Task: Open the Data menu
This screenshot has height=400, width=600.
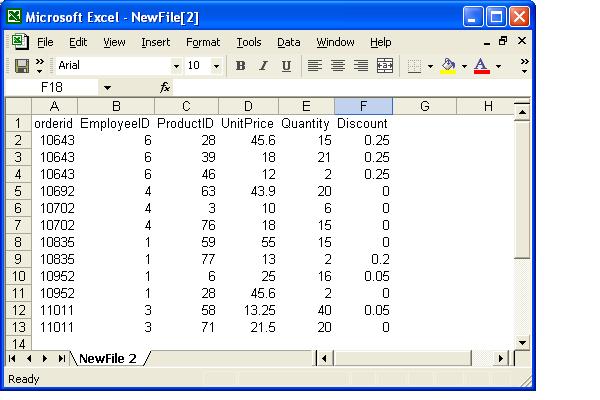Action: 289,42
